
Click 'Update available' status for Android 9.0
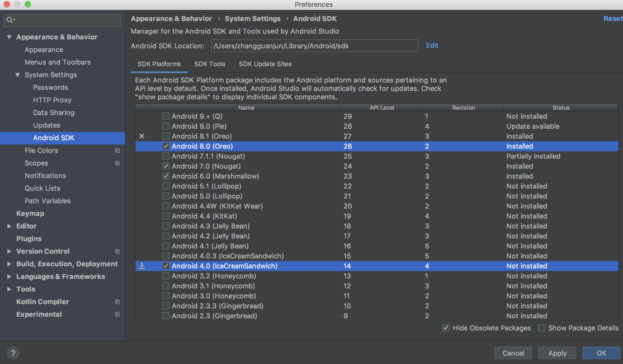(533, 126)
